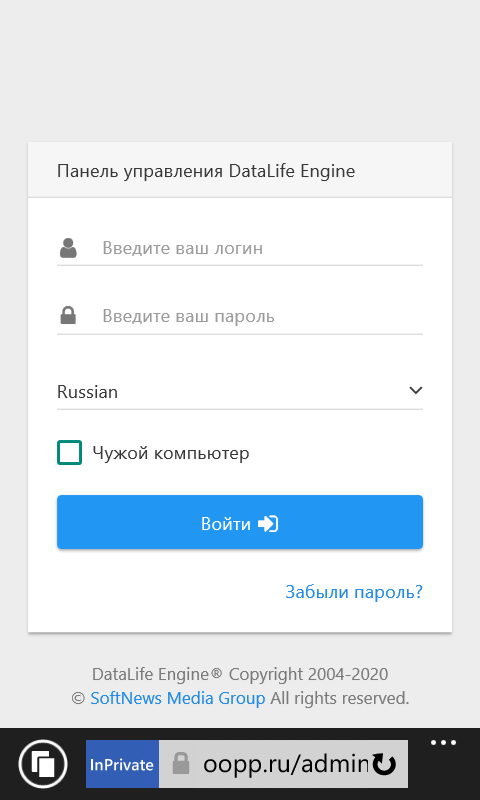Reload the page with refresh icon

pyautogui.click(x=384, y=764)
